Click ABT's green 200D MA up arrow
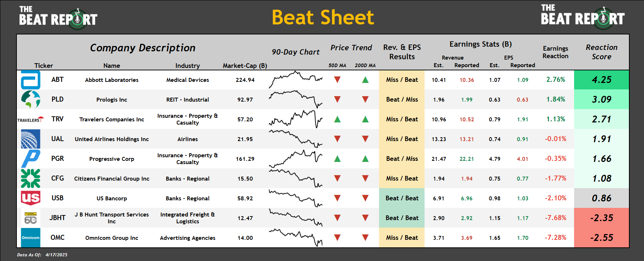 [x=365, y=80]
